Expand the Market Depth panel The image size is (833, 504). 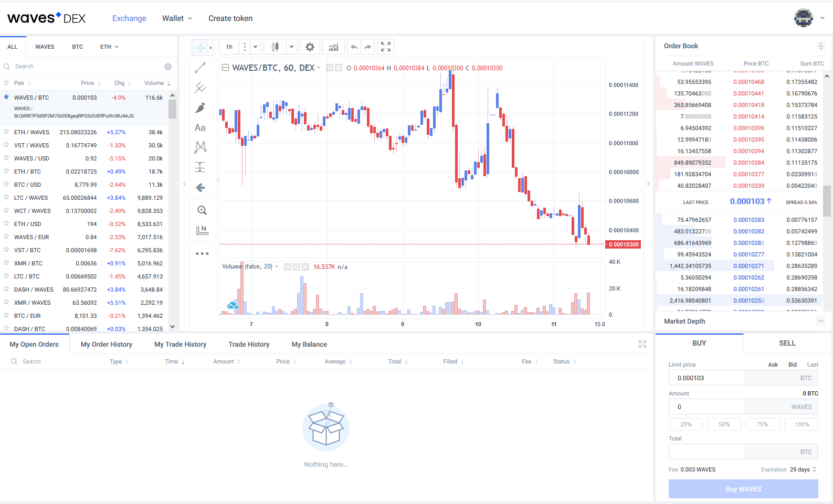pyautogui.click(x=821, y=321)
